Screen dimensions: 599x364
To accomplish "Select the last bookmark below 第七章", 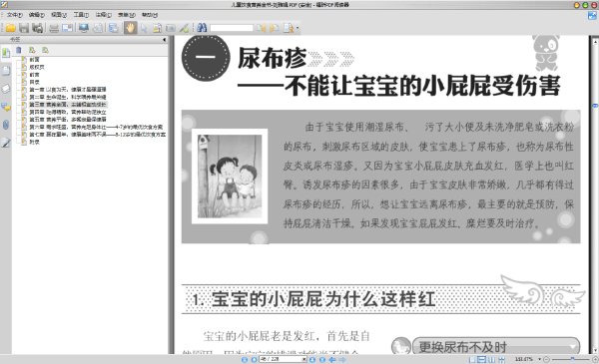I will click(34, 142).
